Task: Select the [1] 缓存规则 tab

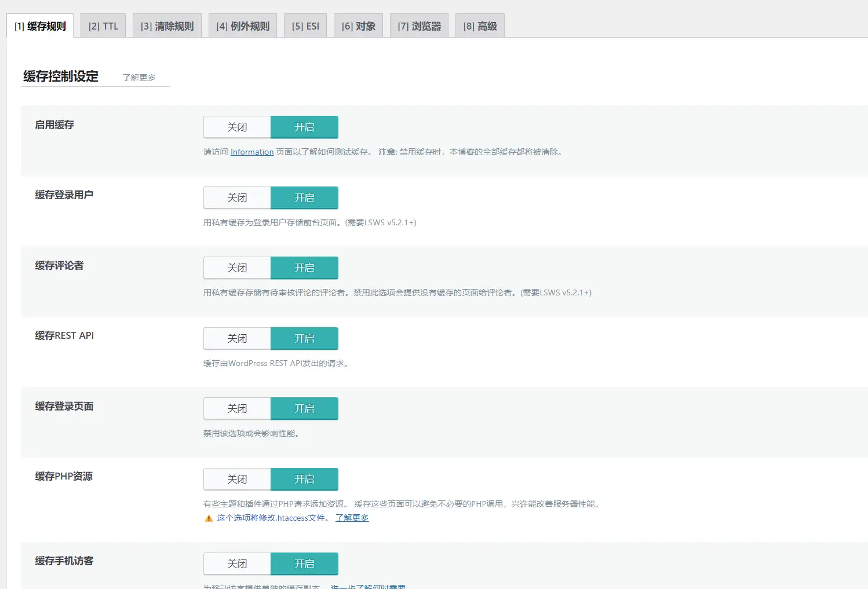Action: point(40,26)
